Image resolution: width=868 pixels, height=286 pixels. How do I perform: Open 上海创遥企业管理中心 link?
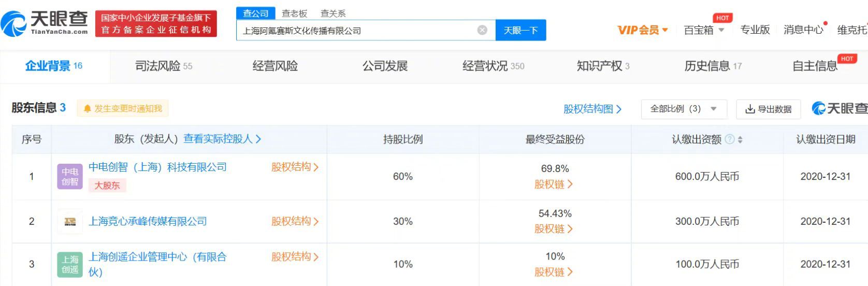(x=157, y=264)
